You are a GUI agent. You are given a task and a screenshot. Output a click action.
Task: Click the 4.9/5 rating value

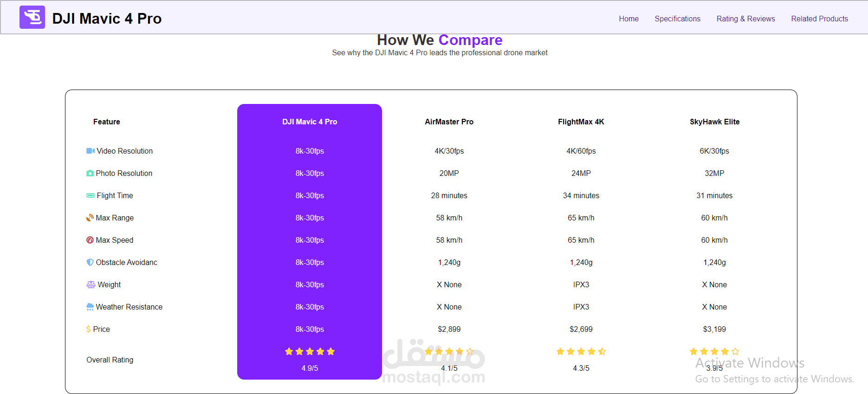310,368
